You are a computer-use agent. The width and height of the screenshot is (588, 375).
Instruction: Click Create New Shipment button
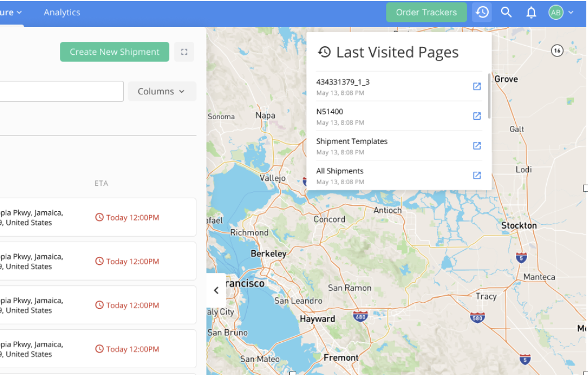pyautogui.click(x=115, y=52)
